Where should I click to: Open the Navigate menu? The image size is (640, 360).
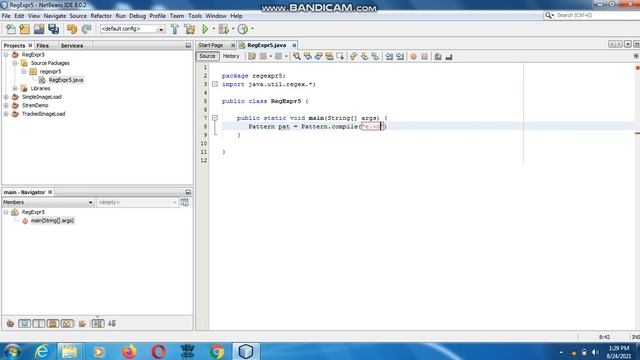tap(55, 16)
